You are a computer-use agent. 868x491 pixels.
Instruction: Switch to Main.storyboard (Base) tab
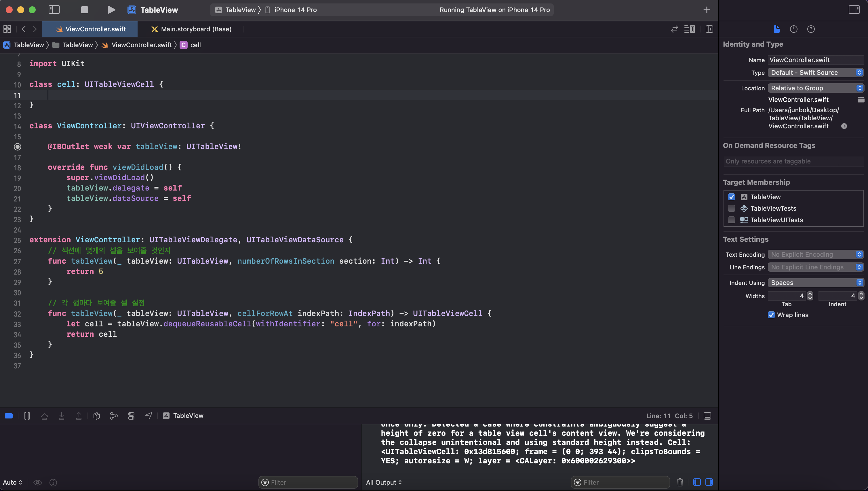(192, 29)
